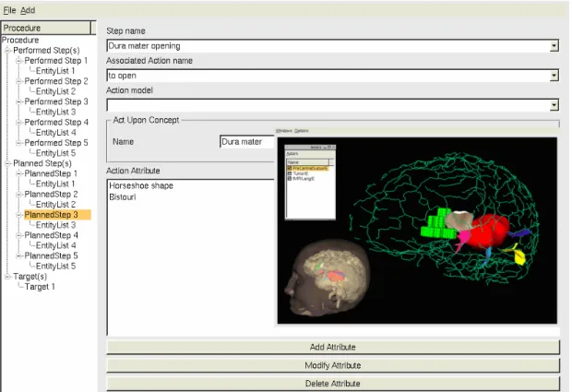Screen dimensions: 572x392
Task: Collapse Performed Step 1 node
Action: coord(18,61)
